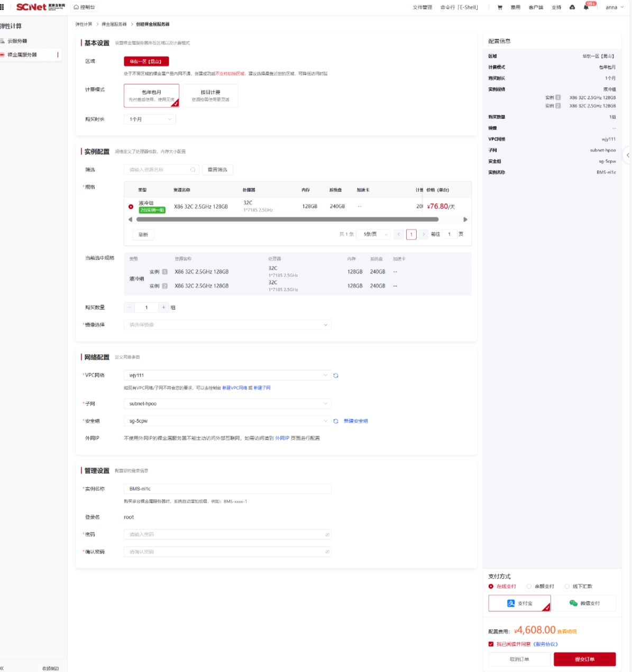
Task: Open the app grid menu icon
Action: click(x=2, y=7)
